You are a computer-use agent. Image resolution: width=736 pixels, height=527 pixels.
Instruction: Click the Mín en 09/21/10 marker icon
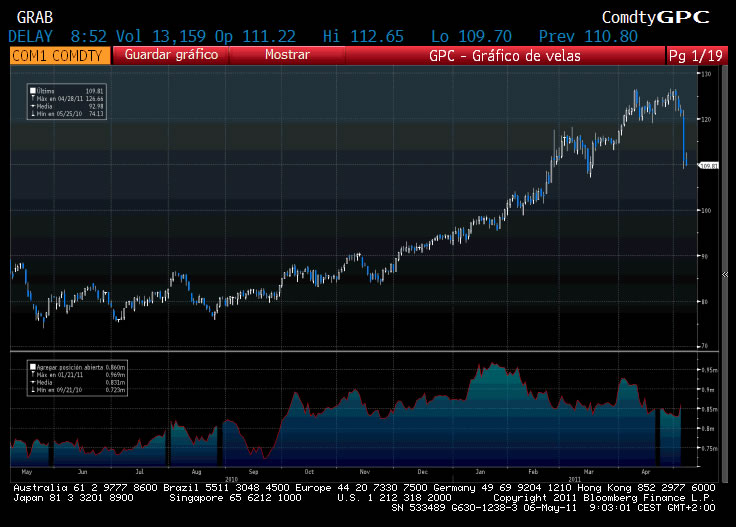pyautogui.click(x=33, y=390)
